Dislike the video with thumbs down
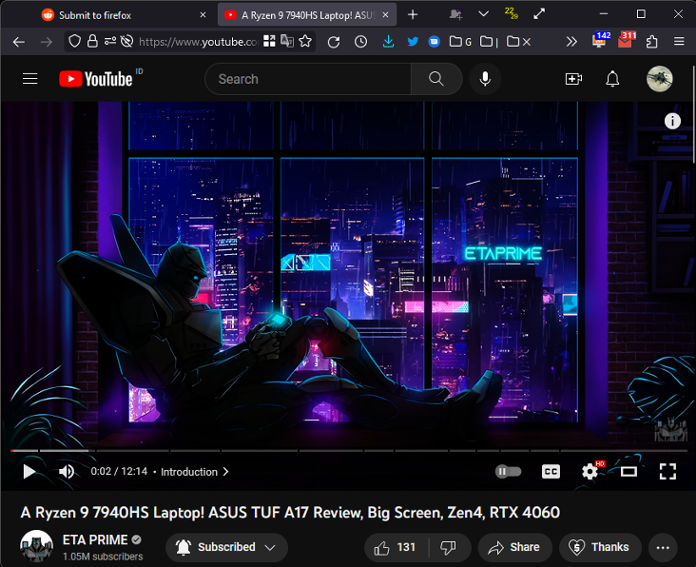The height and width of the screenshot is (567, 696). 448,547
